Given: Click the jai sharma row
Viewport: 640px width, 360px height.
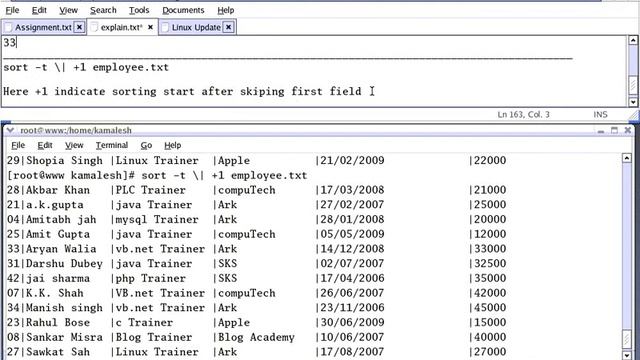Looking at the screenshot, I should (x=257, y=278).
